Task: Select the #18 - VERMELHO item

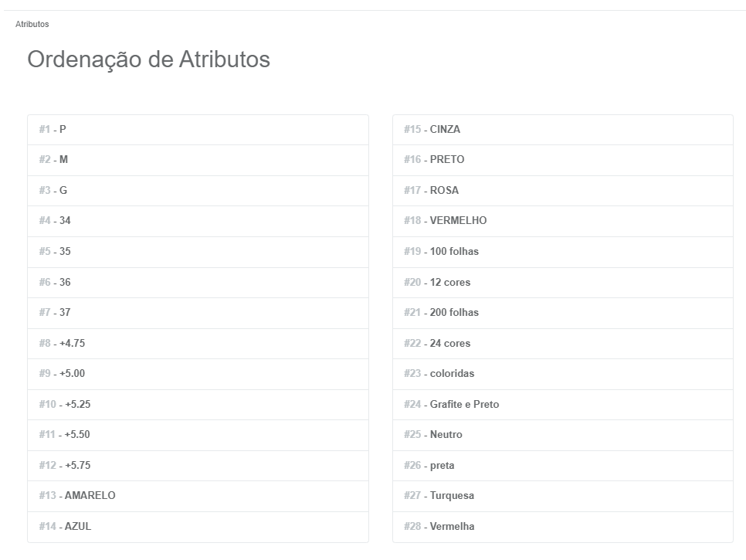Action: pyautogui.click(x=563, y=221)
